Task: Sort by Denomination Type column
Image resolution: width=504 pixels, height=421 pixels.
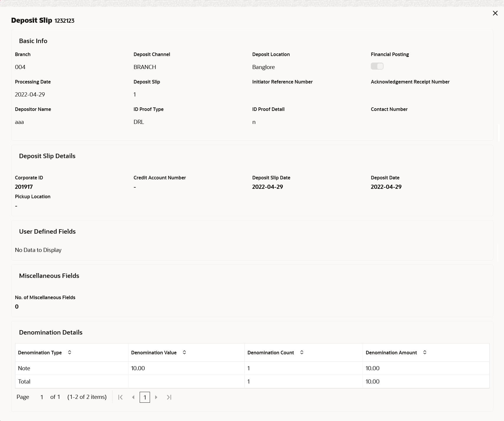Action: (x=70, y=352)
